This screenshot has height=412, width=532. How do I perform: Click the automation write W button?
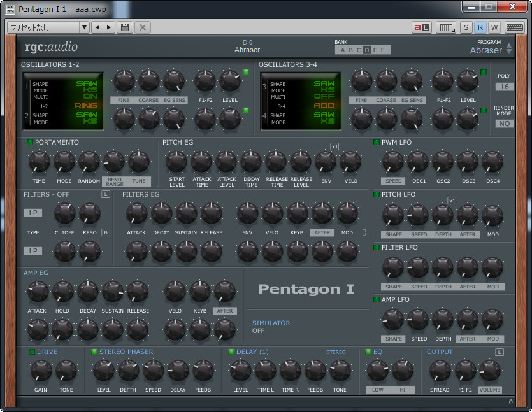tap(494, 27)
